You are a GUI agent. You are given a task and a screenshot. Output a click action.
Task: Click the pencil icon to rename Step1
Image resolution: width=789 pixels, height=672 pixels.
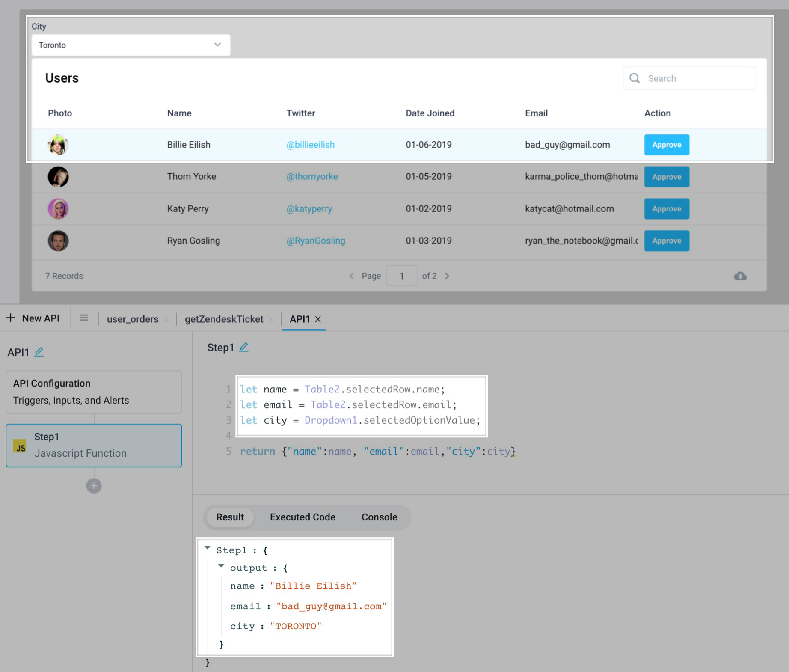pos(244,347)
